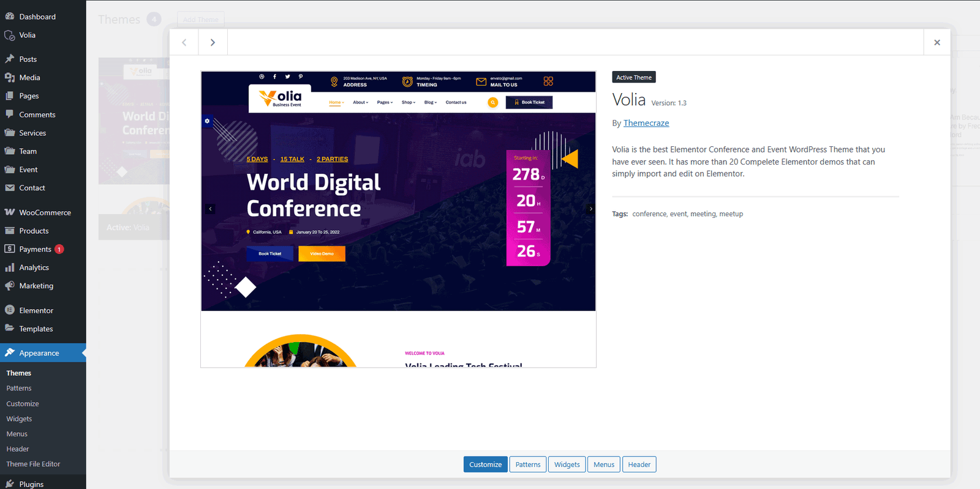Open the Dashboard icon in sidebar
Image resolution: width=980 pixels, height=489 pixels.
point(10,17)
